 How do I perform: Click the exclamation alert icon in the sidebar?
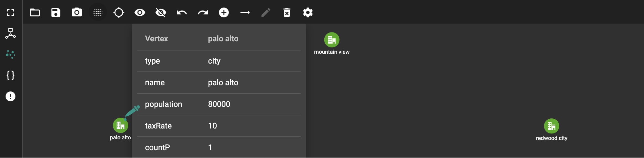(11, 96)
